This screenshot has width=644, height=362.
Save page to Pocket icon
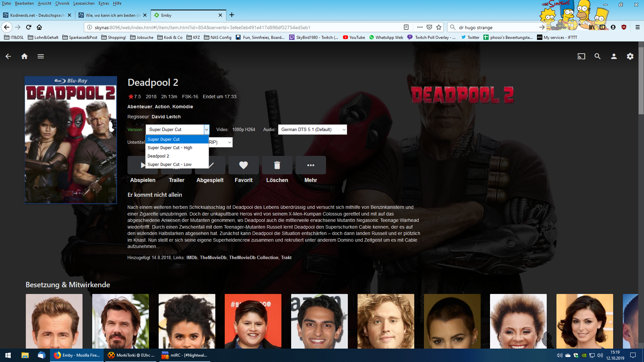(429, 27)
